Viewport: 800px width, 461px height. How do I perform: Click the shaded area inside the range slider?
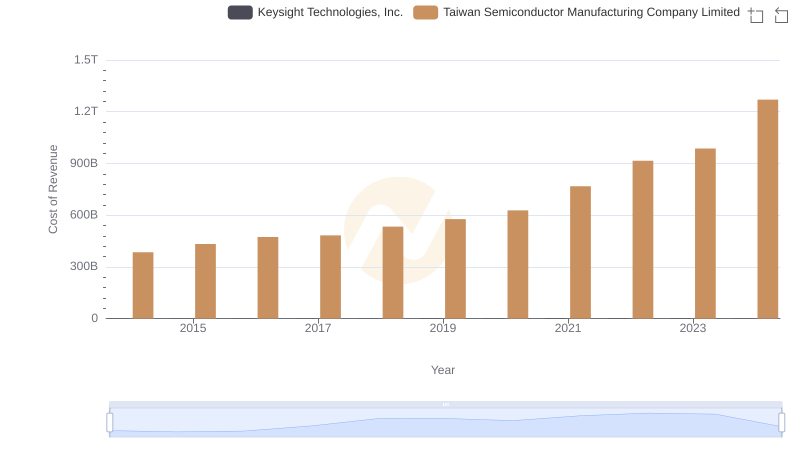445,423
